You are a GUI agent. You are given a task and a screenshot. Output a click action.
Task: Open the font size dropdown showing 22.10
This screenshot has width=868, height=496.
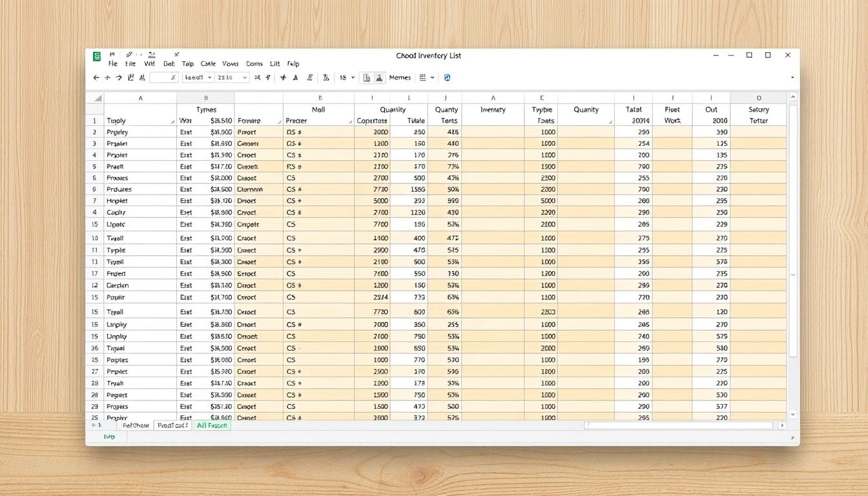point(232,77)
